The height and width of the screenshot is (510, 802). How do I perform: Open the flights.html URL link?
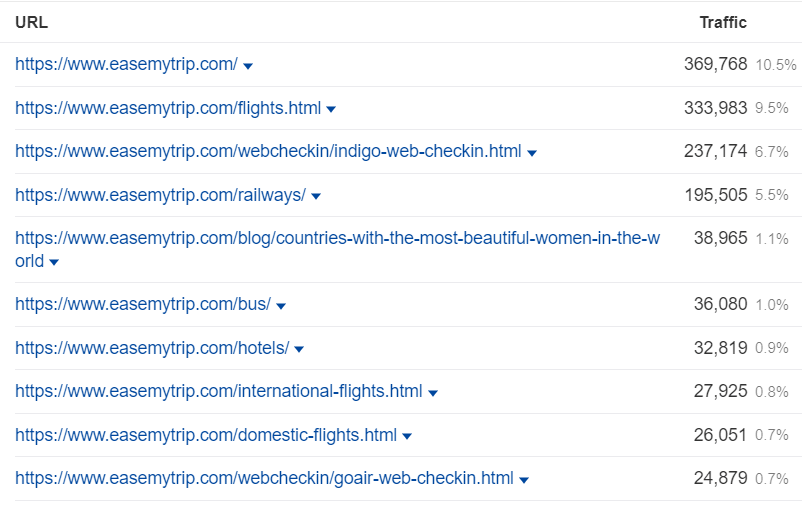pyautogui.click(x=168, y=108)
